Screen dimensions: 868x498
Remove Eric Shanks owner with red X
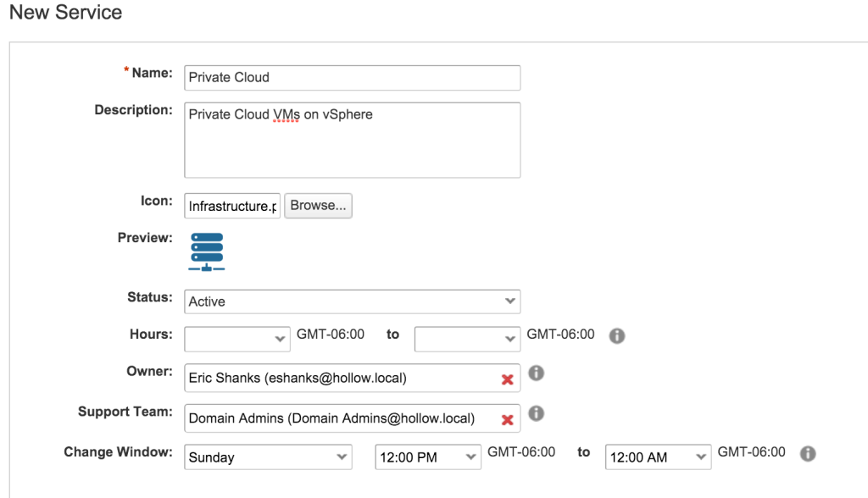pos(507,379)
